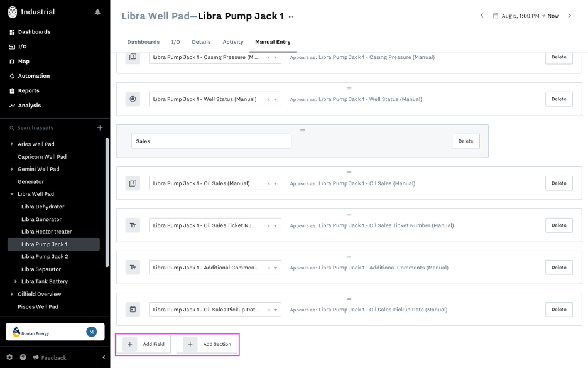
Task: Switch to the Activity tab
Action: [233, 42]
